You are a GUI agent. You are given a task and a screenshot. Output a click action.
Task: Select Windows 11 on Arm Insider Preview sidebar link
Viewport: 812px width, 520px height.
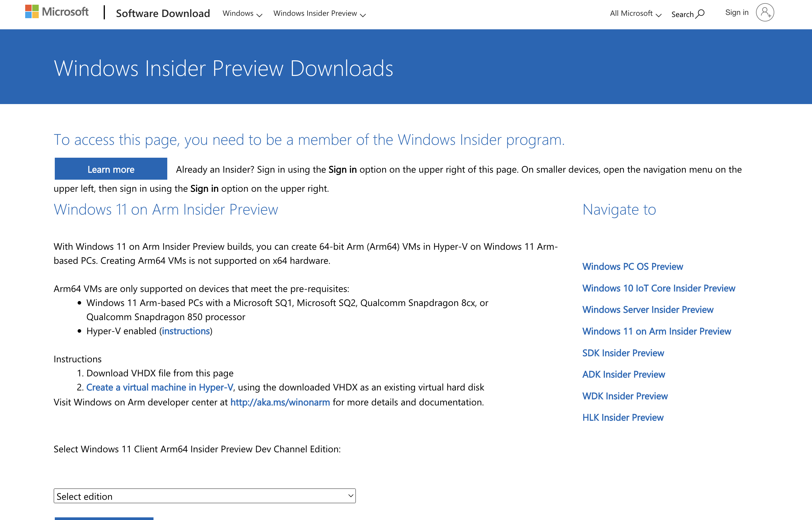(656, 331)
